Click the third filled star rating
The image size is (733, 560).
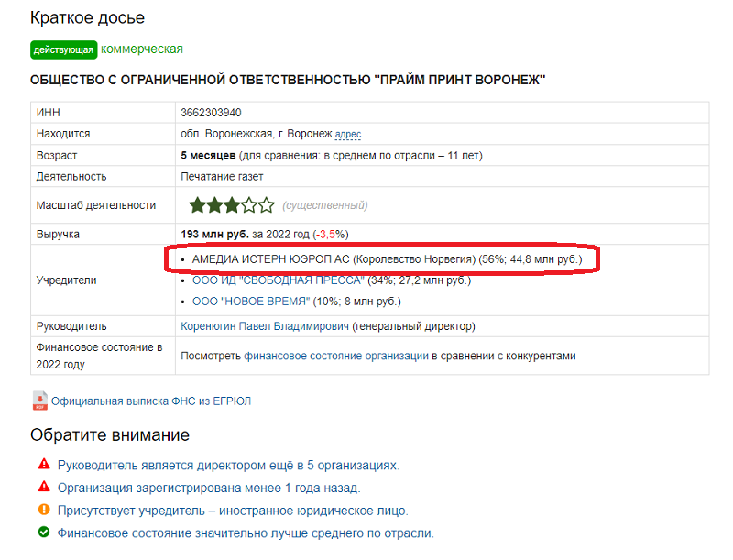pos(233,204)
